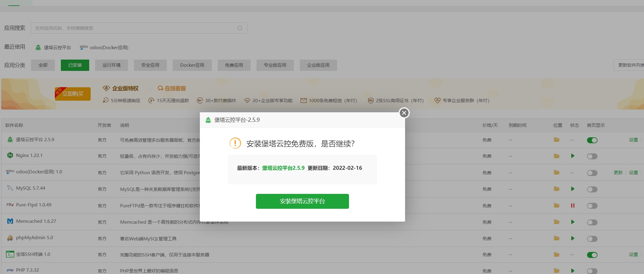Image resolution: width=644 pixels, height=274 pixels.
Task: Select the 免费应用 category tab
Action: (x=234, y=65)
